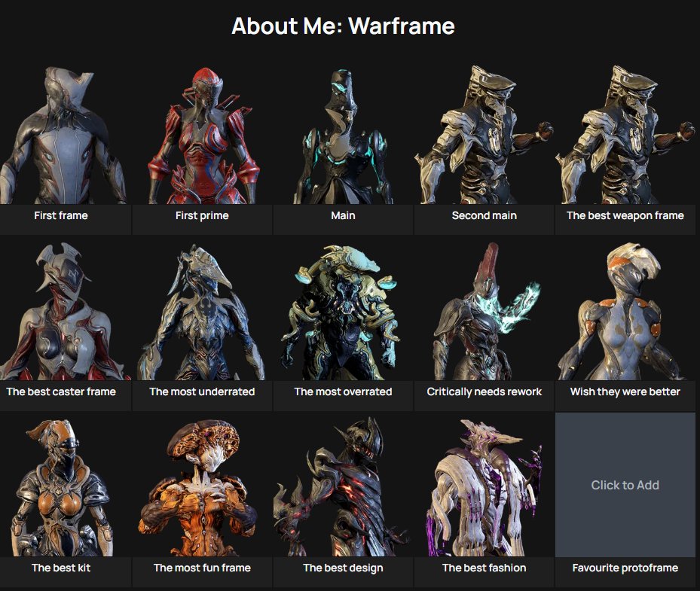The image size is (700, 591).
Task: Select the Wish they were better image
Action: pos(625,310)
